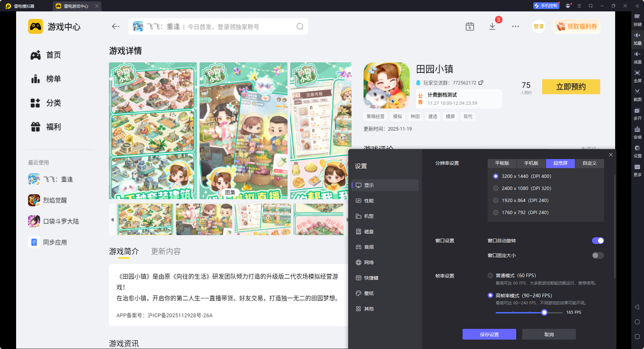Select the 普通模式 60 FPS option
The image size is (644, 349).
pos(490,276)
